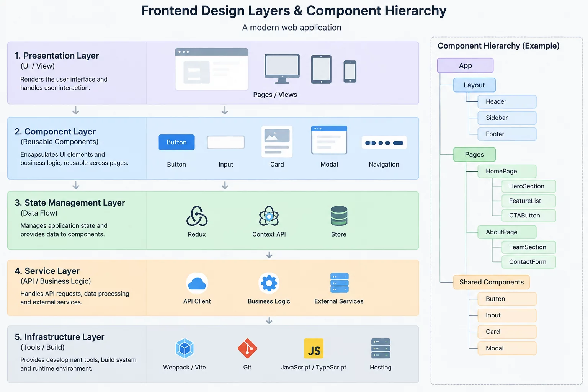Click the browser window mockup in Presentation Layer
The image size is (588, 392).
(212, 69)
